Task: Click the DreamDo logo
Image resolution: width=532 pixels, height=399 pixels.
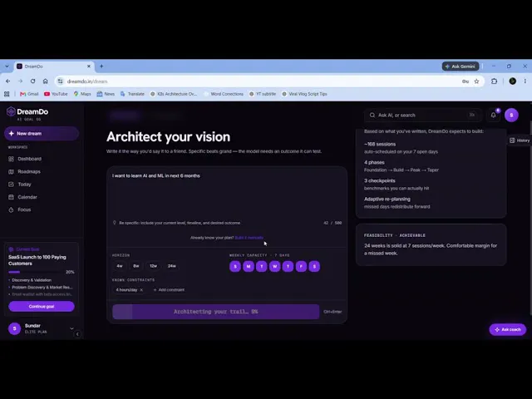Action: 27,112
